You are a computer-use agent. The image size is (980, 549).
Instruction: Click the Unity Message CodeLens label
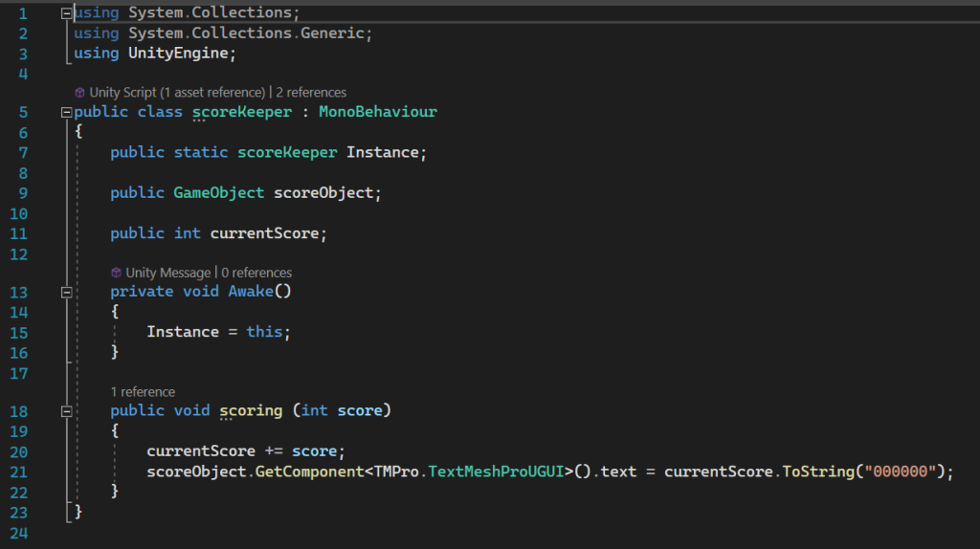[167, 273]
